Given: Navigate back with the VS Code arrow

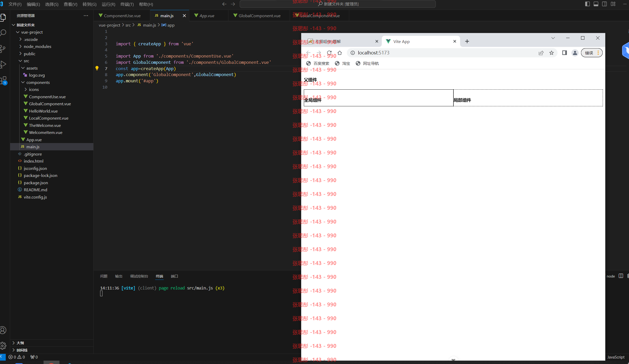Looking at the screenshot, I should pos(224,4).
